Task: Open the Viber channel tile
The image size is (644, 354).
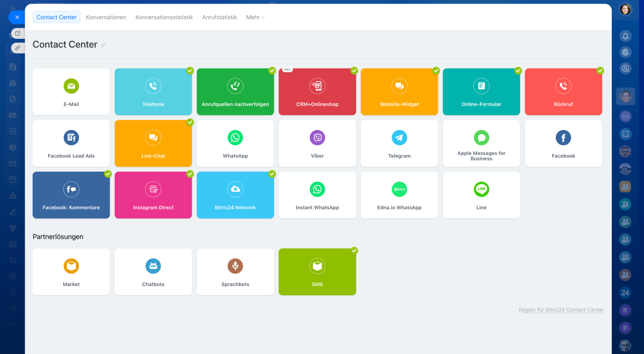Action: [x=317, y=143]
